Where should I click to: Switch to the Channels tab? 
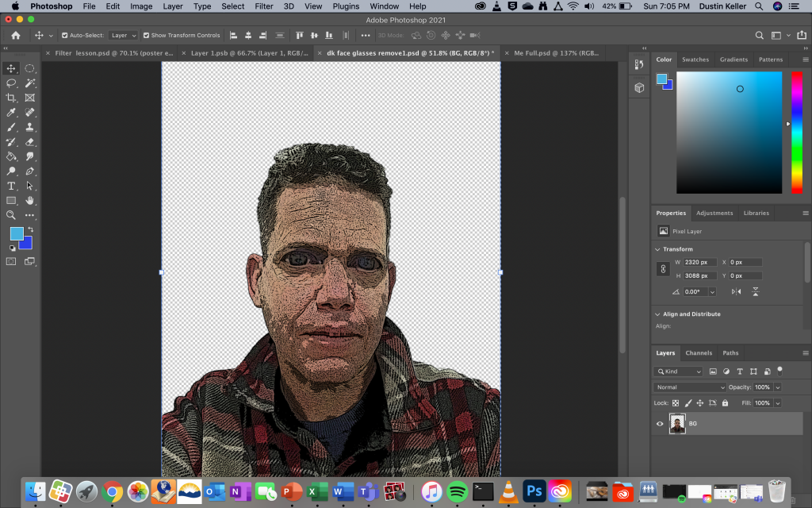(x=699, y=353)
